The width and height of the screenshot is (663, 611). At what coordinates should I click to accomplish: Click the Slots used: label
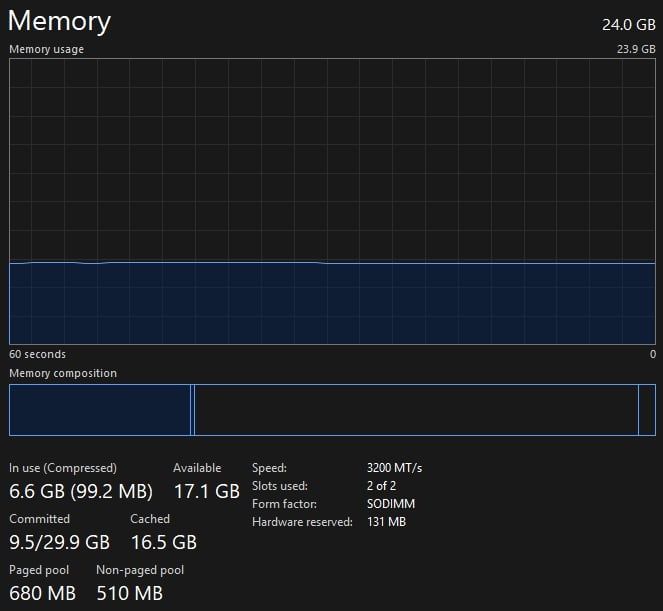[280, 486]
